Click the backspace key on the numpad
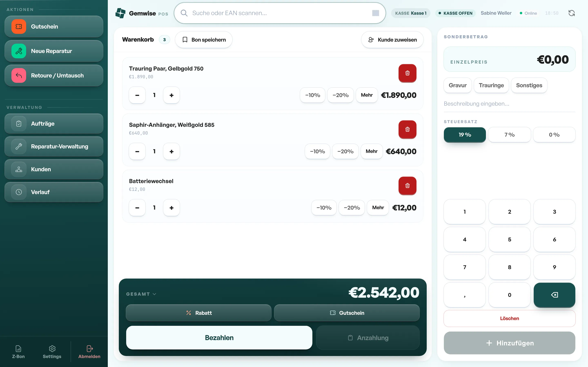Viewport: 588px width, 367px height. [x=554, y=295]
